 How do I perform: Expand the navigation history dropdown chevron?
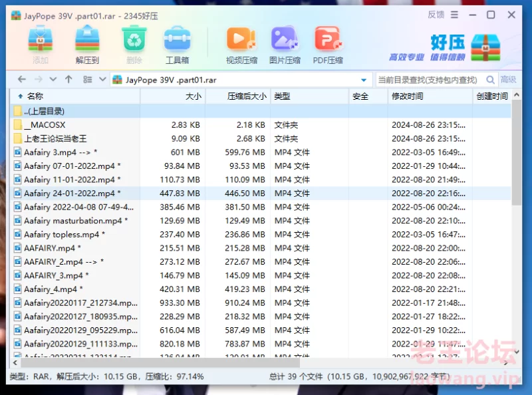pos(53,80)
